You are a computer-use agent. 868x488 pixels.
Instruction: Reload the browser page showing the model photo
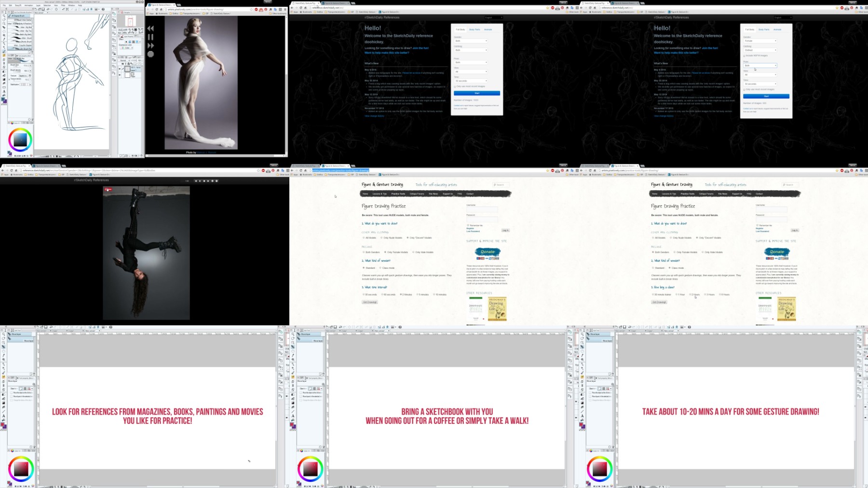(157, 9)
